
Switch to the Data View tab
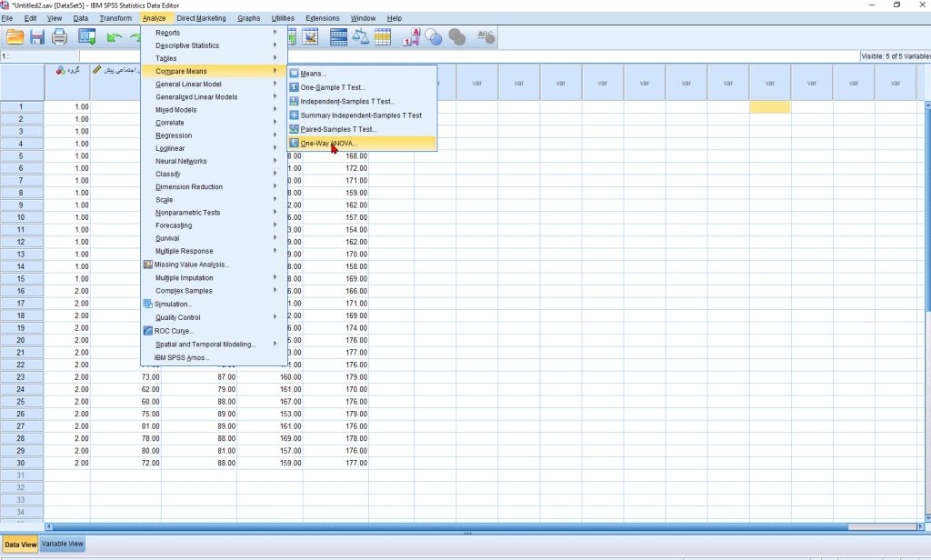(x=20, y=545)
